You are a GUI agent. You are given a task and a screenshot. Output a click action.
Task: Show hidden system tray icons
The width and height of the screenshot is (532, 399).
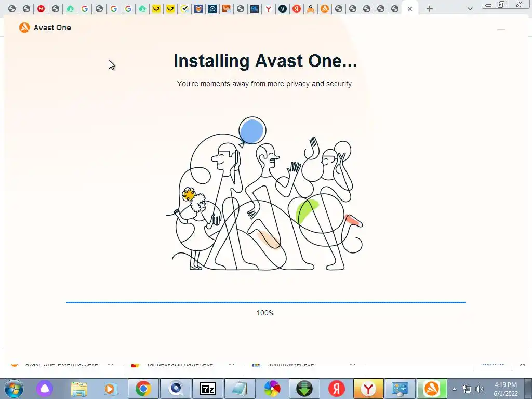(454, 389)
